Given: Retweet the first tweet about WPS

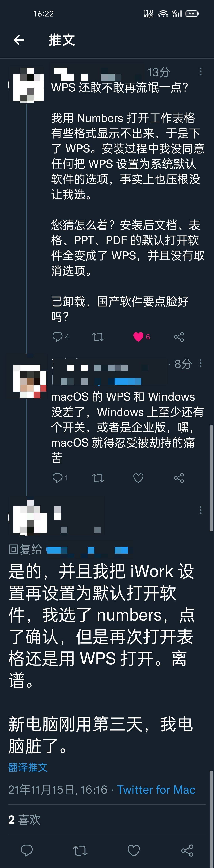Looking at the screenshot, I should click(x=98, y=337).
